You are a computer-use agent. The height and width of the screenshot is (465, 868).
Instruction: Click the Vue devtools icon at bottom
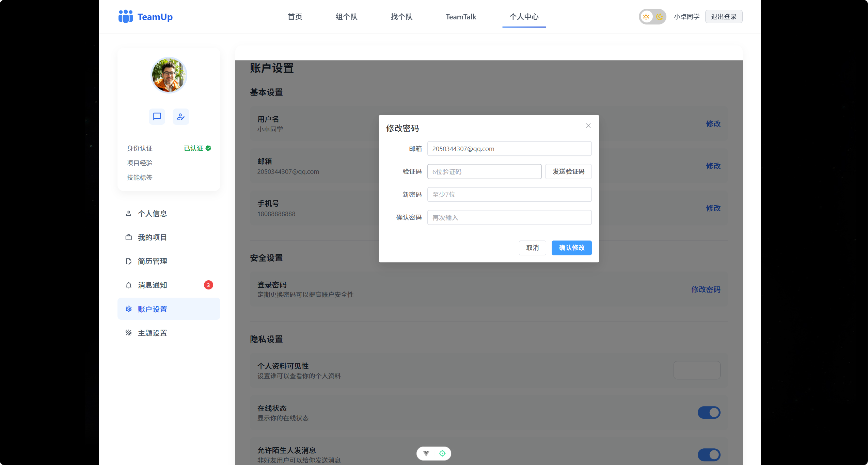click(426, 453)
